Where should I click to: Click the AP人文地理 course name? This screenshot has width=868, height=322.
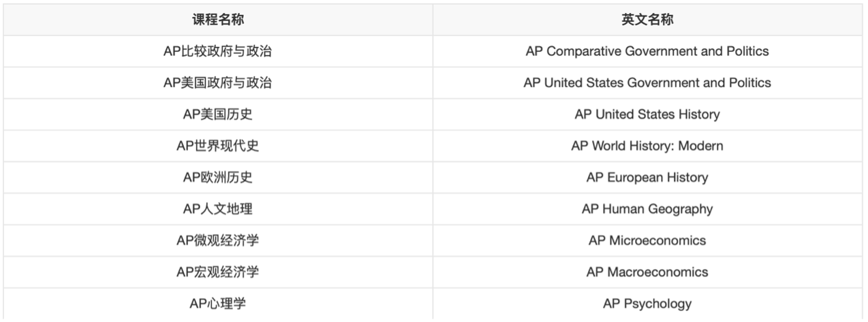[x=218, y=209]
